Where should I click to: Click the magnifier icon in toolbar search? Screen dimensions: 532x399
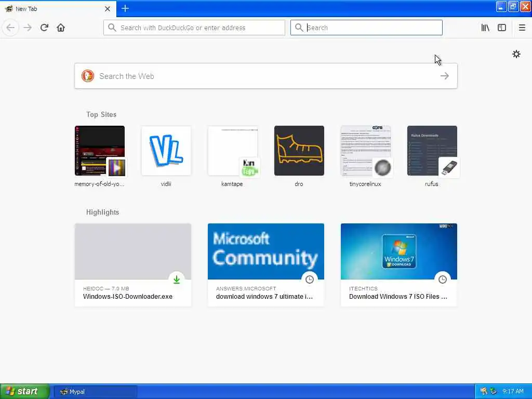click(x=299, y=28)
